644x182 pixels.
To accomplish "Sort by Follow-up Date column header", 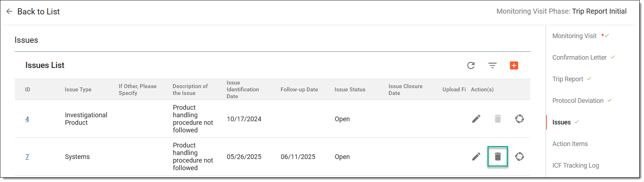I will coord(299,90).
